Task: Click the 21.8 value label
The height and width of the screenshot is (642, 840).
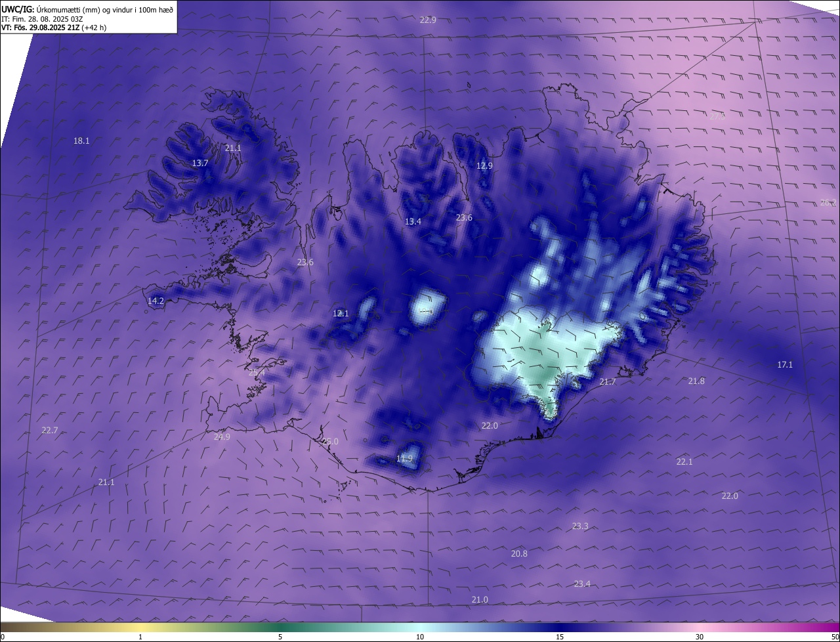Action: coord(696,381)
